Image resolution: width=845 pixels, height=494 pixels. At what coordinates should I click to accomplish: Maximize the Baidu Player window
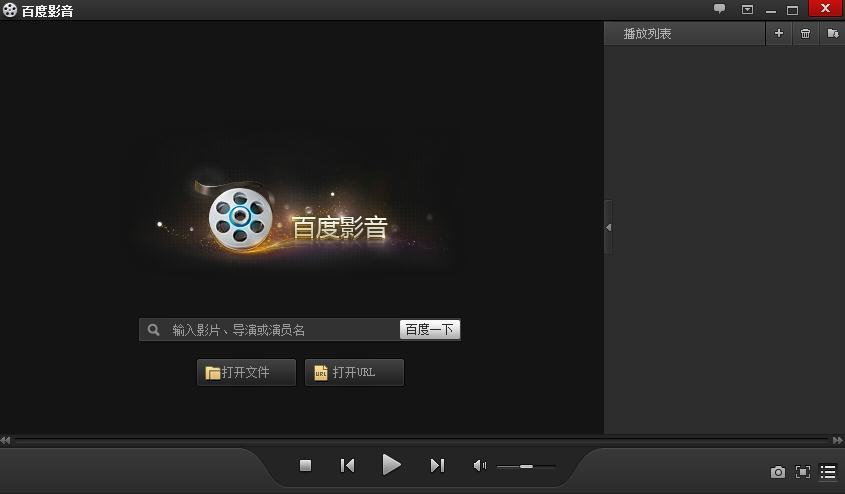point(792,10)
